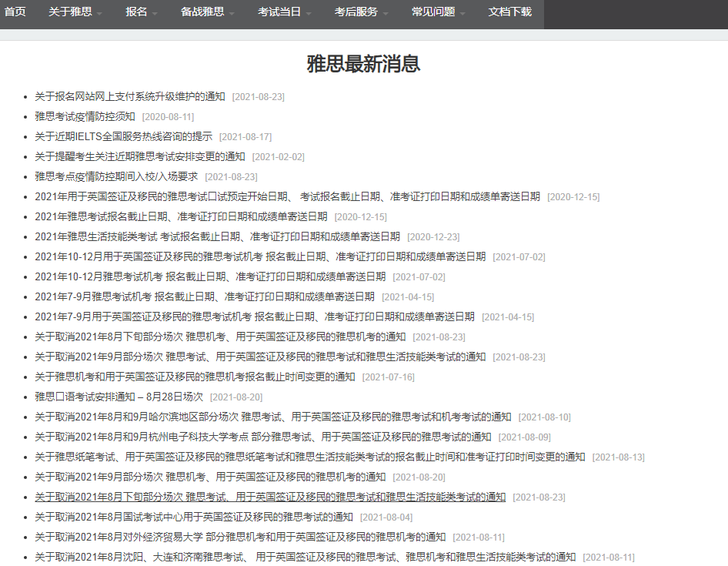The image size is (728, 566).
Task: Expand dropdown arrow next to 考后服务
Action: (386, 14)
